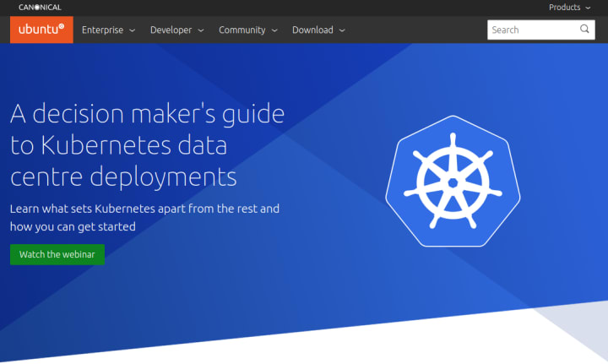The width and height of the screenshot is (608, 364).
Task: Open the Developer menu
Action: pyautogui.click(x=176, y=30)
